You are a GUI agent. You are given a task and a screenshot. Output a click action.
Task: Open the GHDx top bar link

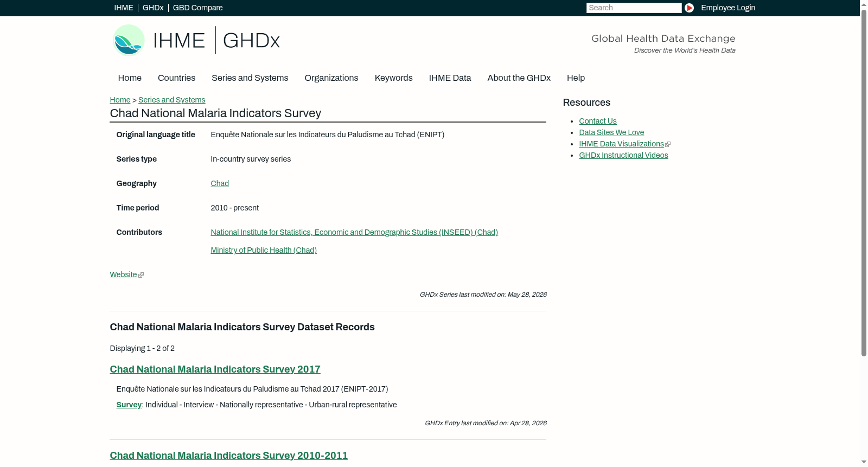[153, 8]
